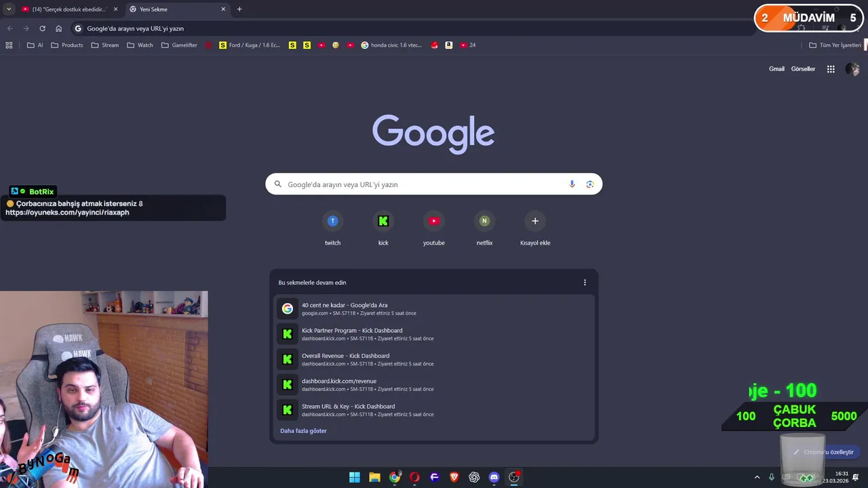Launch Opera from the taskbar
This screenshot has width=868, height=488.
pyautogui.click(x=414, y=477)
